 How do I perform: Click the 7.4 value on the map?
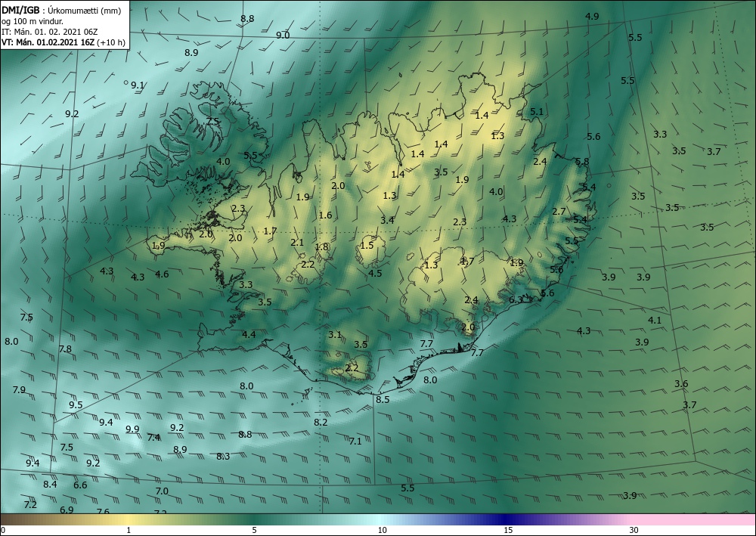pyautogui.click(x=153, y=438)
